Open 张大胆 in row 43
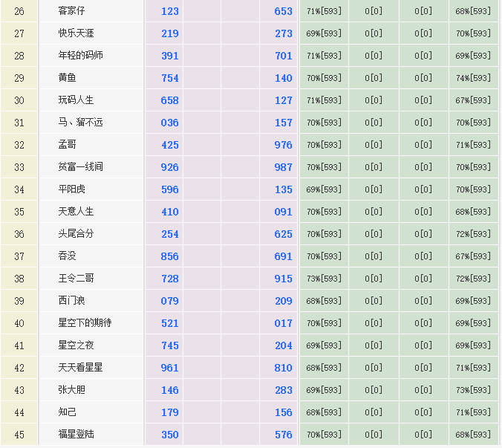The image size is (502, 448). [71, 390]
